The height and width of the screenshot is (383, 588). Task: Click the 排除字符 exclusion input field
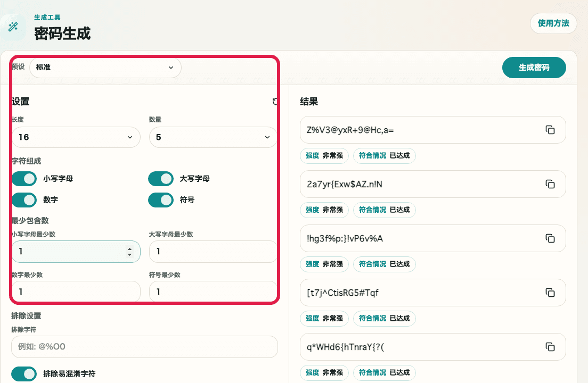[144, 347]
